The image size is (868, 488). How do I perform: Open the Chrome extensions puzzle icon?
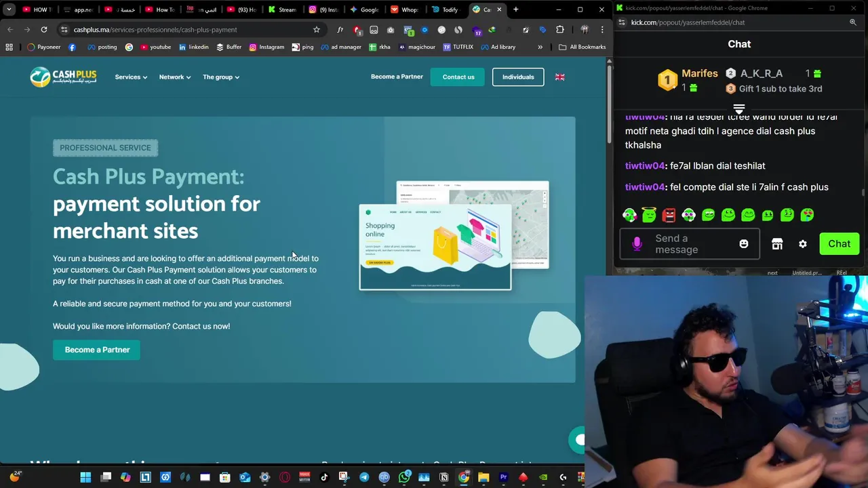[560, 30]
